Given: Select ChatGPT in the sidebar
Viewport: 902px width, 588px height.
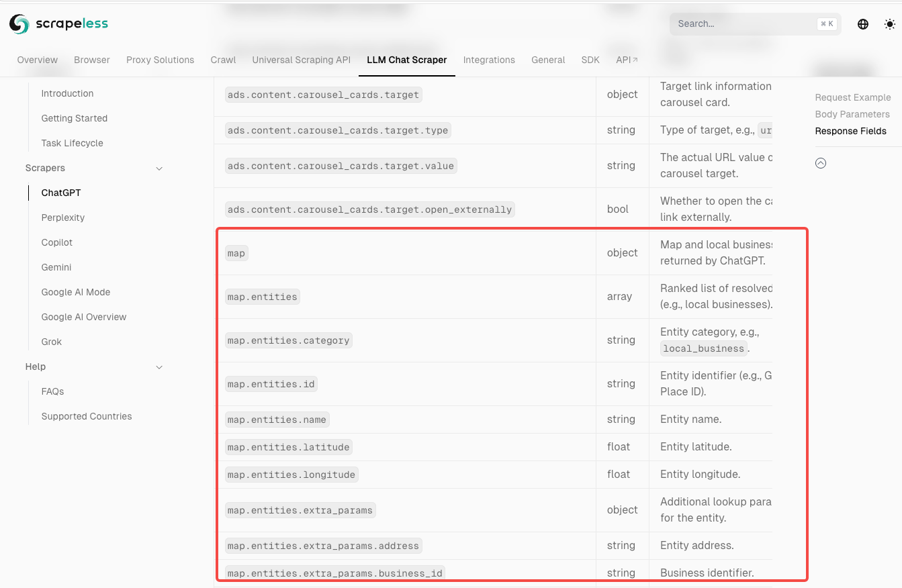Looking at the screenshot, I should point(61,193).
